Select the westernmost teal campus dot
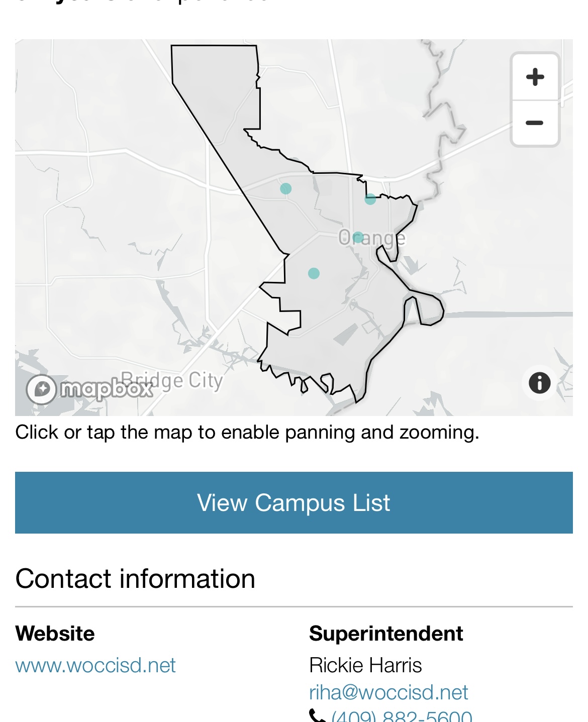This screenshot has height=722, width=588. coord(286,188)
